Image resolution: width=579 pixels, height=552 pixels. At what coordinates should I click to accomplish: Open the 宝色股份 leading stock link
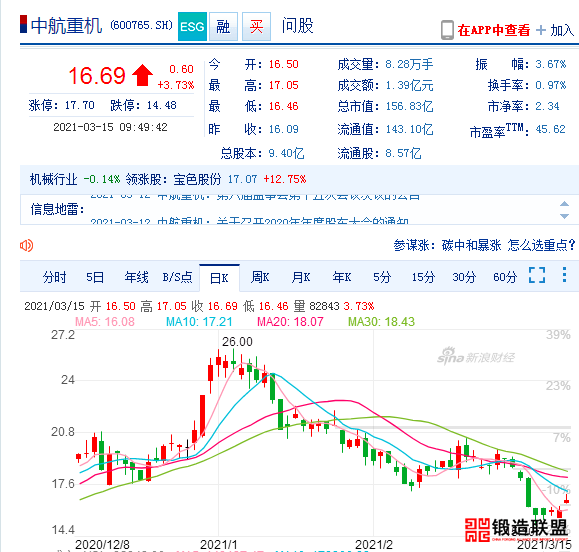(197, 179)
